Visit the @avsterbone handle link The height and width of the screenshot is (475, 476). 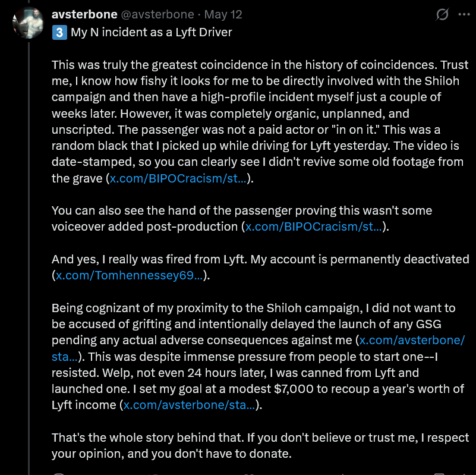click(157, 14)
